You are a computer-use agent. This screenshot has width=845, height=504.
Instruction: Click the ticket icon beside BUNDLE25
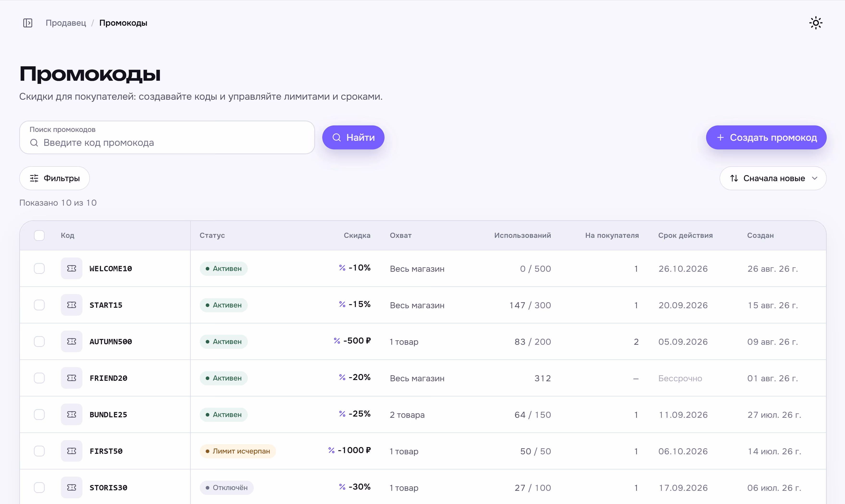(71, 414)
